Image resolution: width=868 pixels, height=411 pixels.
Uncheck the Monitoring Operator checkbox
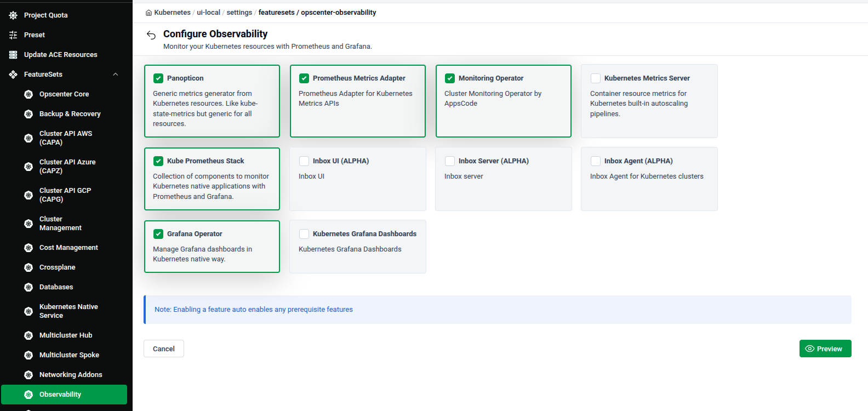(450, 78)
